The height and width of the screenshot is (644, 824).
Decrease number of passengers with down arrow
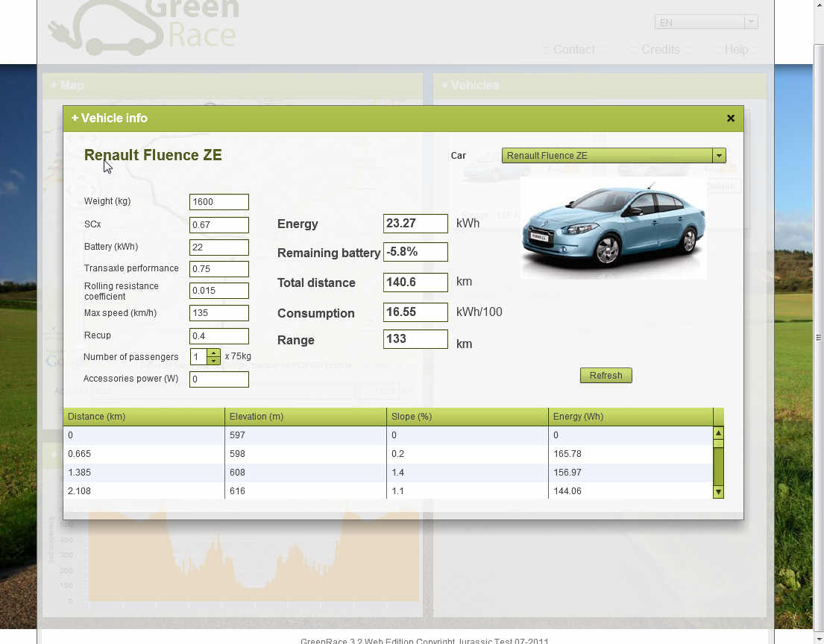[213, 361]
